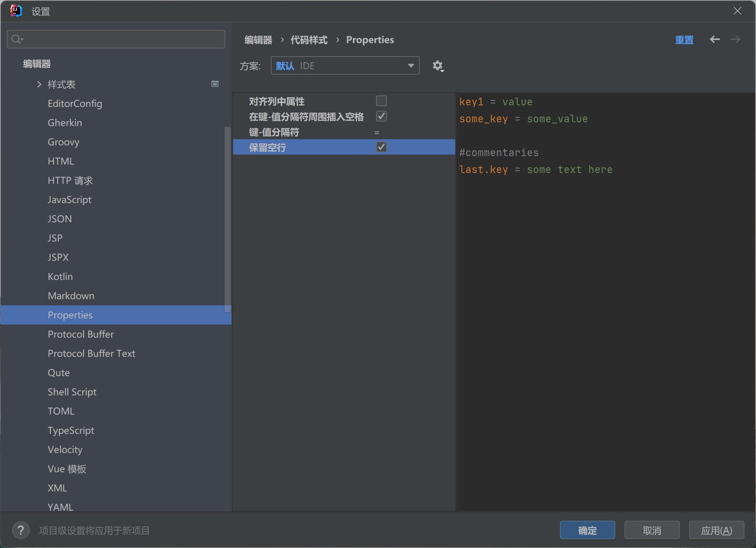Toggle the 保留空行 checkbox

(x=381, y=147)
